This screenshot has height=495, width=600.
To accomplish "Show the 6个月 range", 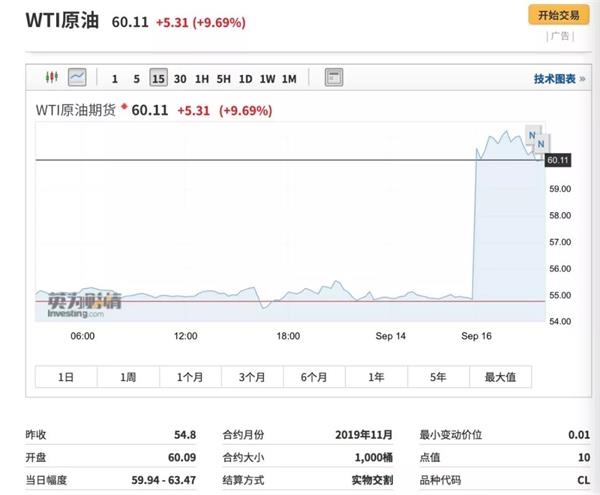I will (314, 377).
